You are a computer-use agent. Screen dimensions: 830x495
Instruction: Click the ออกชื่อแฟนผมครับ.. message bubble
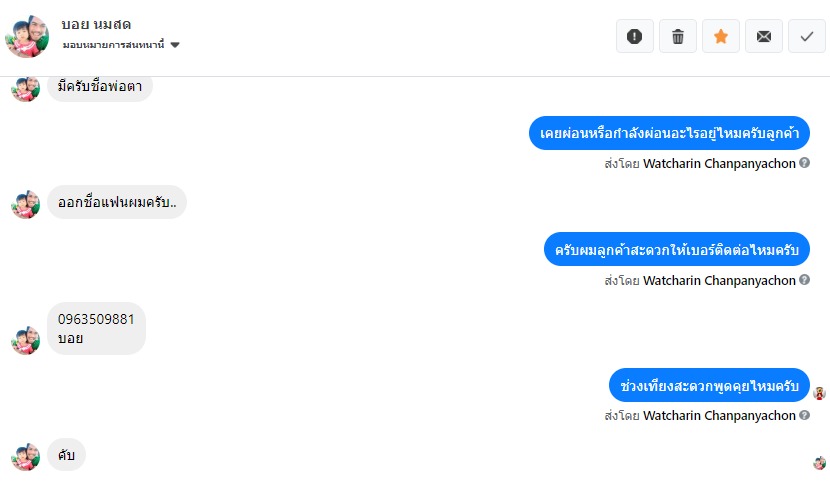click(x=116, y=203)
